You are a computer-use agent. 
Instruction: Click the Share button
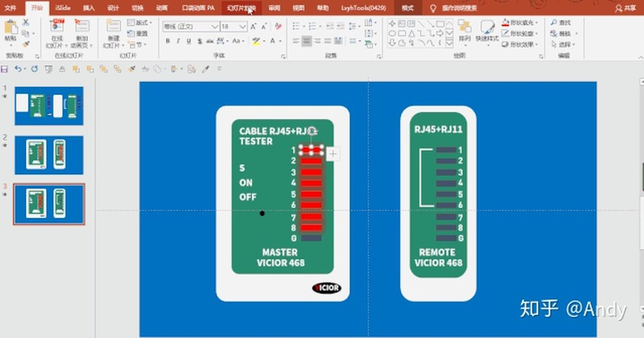[625, 8]
